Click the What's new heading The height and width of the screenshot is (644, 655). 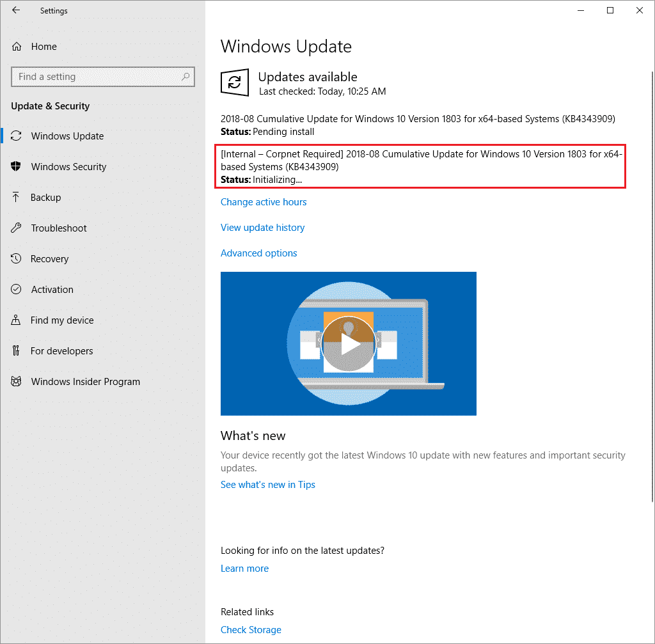tap(253, 436)
